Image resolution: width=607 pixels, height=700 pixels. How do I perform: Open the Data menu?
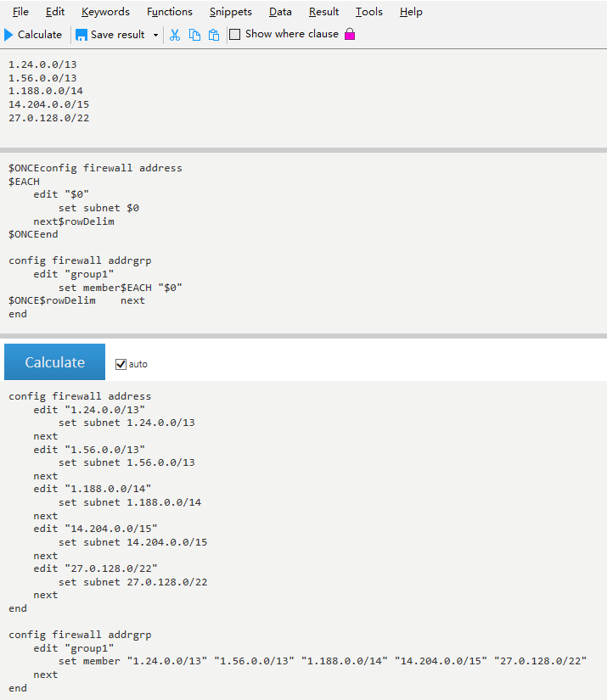coord(280,12)
